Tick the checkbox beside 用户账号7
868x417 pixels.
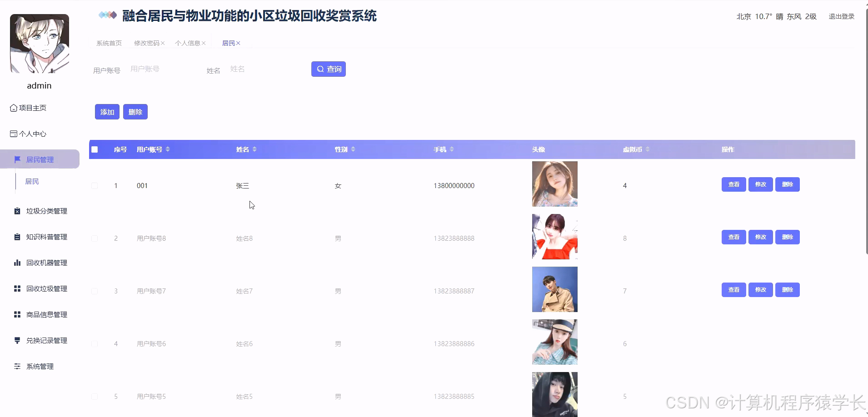tap(95, 291)
